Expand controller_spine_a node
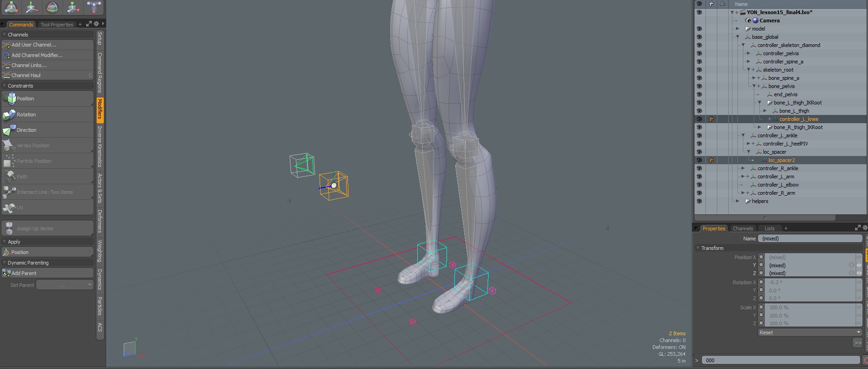The width and height of the screenshot is (868, 369). pos(748,62)
